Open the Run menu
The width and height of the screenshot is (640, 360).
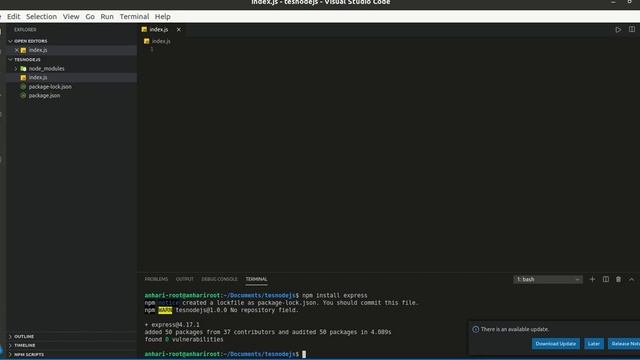[107, 17]
